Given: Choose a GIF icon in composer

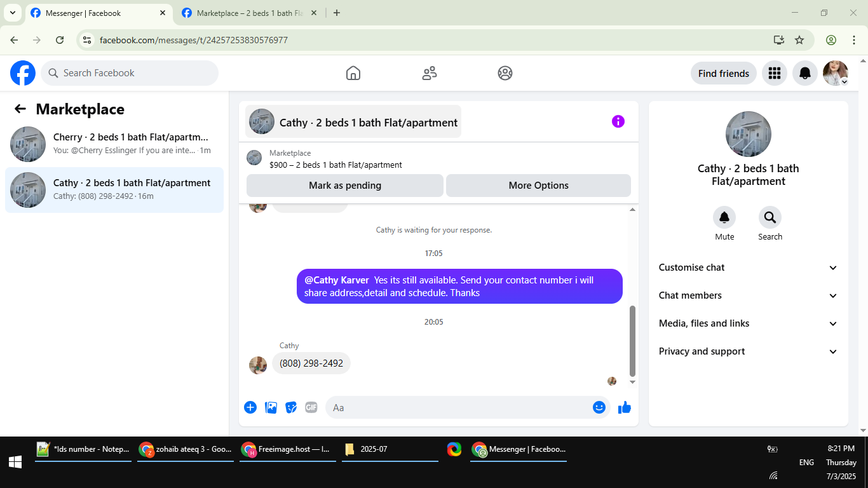Looking at the screenshot, I should (x=311, y=407).
